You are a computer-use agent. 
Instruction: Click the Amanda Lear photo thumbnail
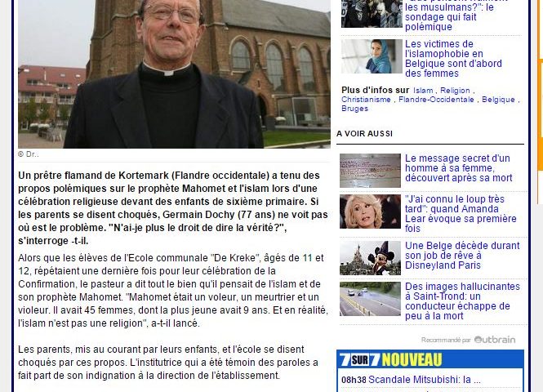point(370,212)
